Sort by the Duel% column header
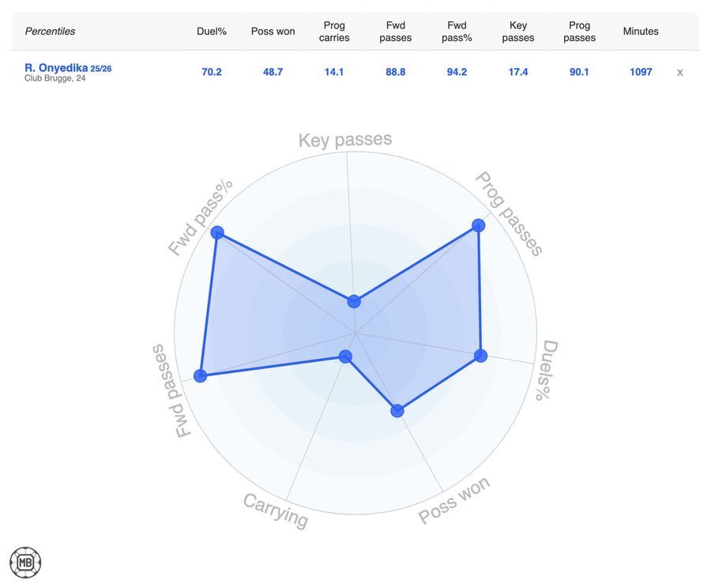The image size is (711, 588). point(212,32)
